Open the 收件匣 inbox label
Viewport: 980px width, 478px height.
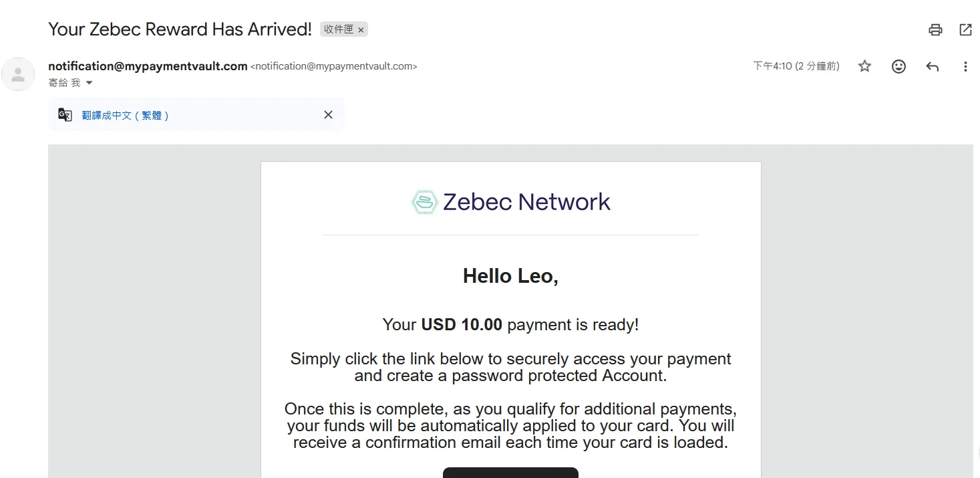point(338,29)
